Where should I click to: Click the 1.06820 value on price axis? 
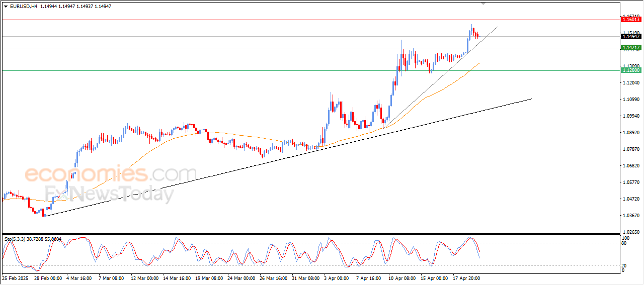[x=631, y=166]
